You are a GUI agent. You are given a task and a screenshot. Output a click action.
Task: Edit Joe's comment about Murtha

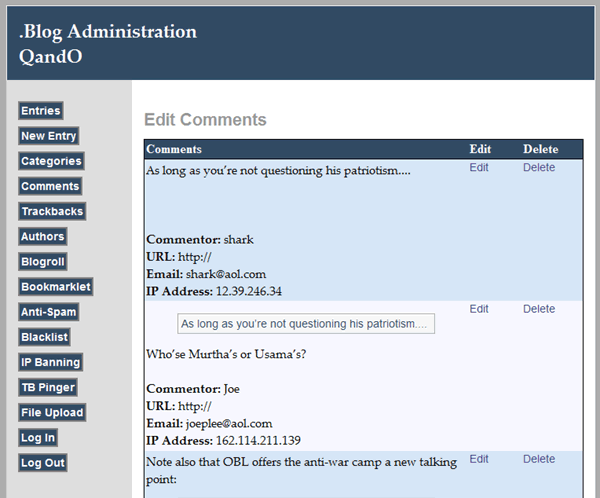point(479,309)
